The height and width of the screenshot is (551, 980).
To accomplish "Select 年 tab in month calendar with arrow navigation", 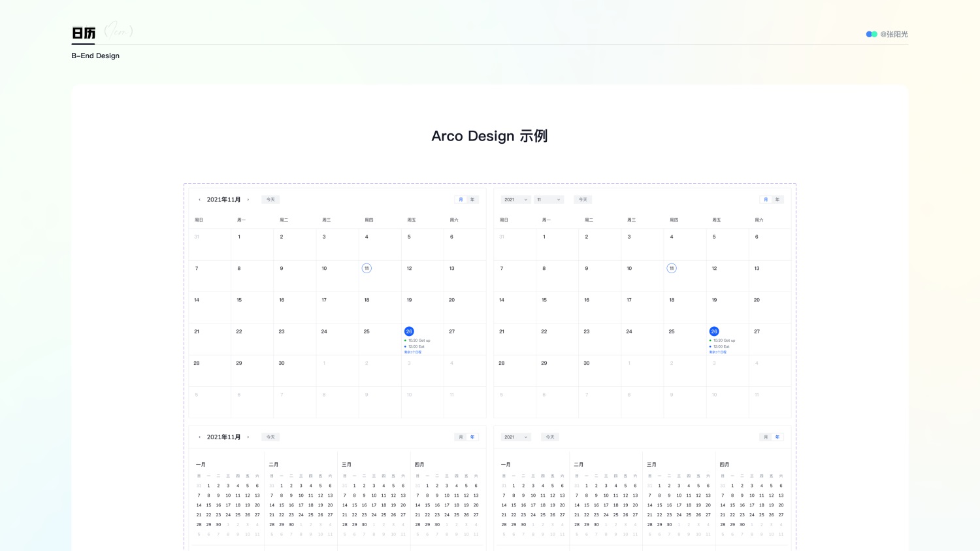I will 472,199.
